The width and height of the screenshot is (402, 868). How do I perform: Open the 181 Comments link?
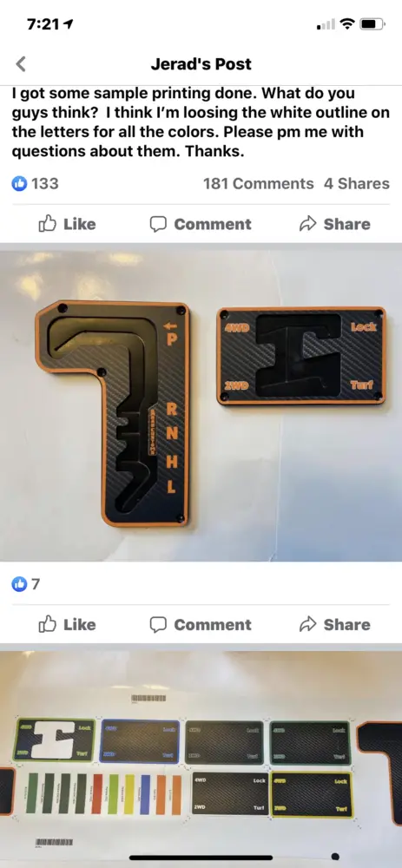click(258, 183)
